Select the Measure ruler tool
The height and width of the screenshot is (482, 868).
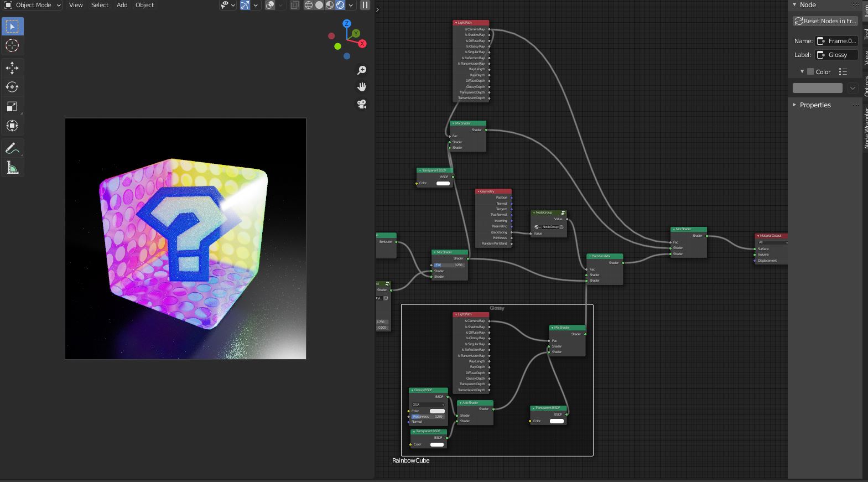tap(12, 168)
